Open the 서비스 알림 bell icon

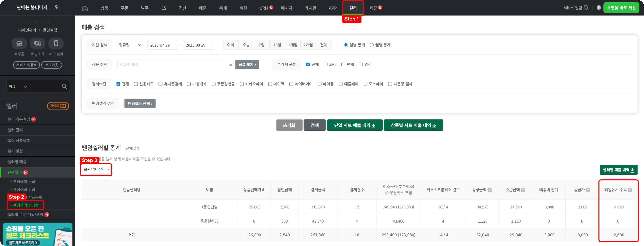[x=586, y=8]
